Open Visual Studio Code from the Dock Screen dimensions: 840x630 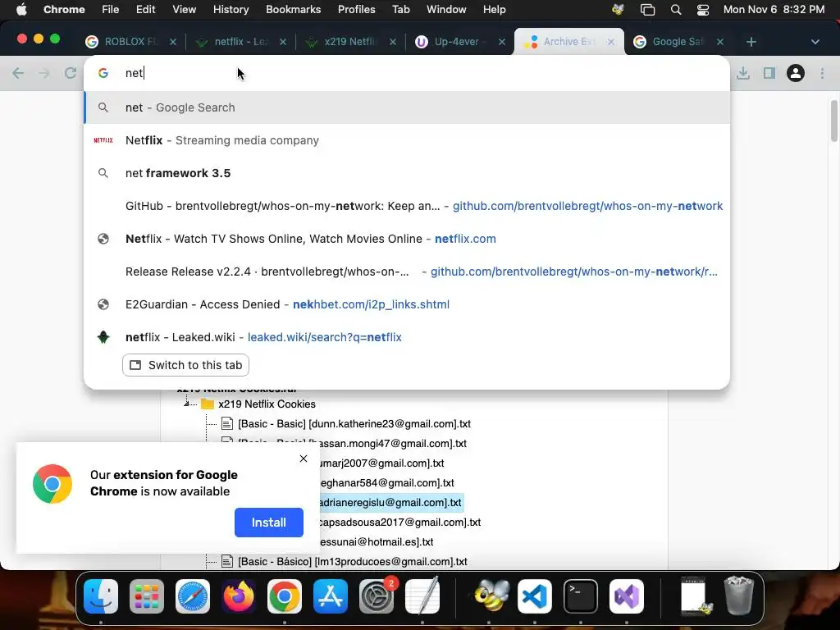(535, 596)
